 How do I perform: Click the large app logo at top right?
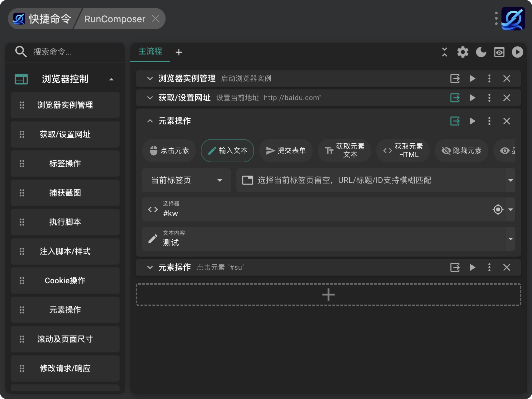[x=513, y=19]
